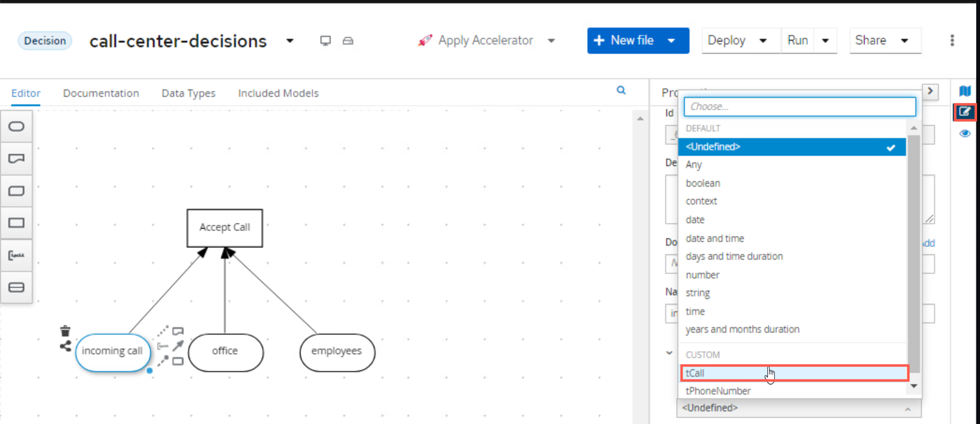This screenshot has width=980, height=424.
Task: Click the dotted association connector quick icon
Action: 163,331
